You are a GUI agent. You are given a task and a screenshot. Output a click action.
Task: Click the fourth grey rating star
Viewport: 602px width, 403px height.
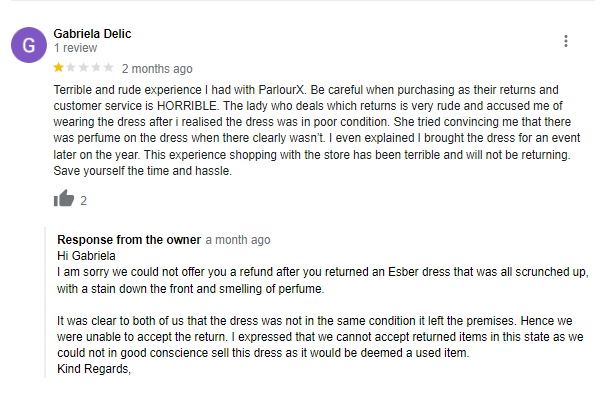point(96,69)
